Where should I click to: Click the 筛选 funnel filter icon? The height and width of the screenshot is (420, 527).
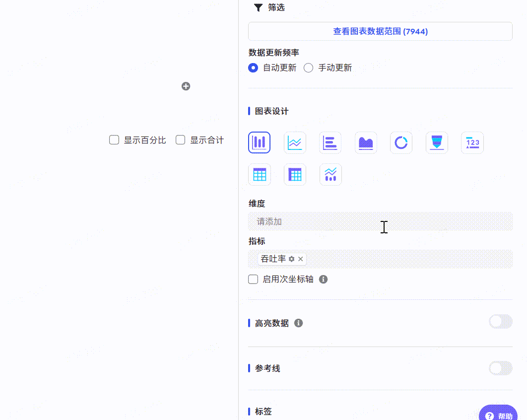(258, 7)
